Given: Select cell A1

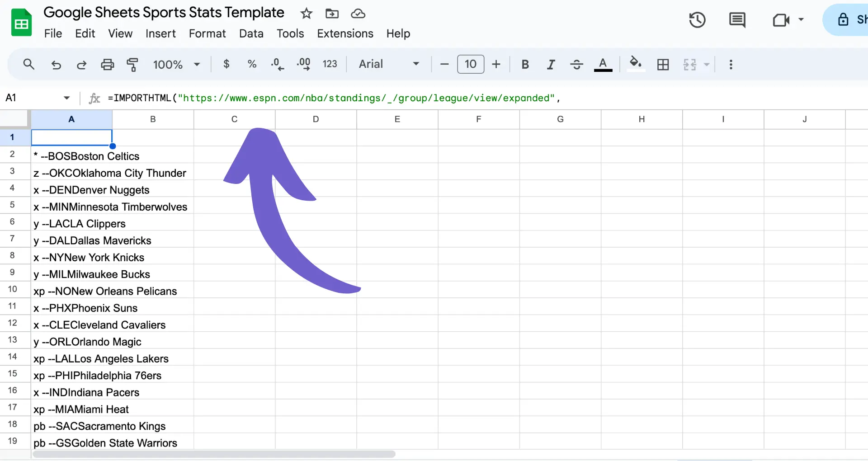Looking at the screenshot, I should (x=71, y=137).
